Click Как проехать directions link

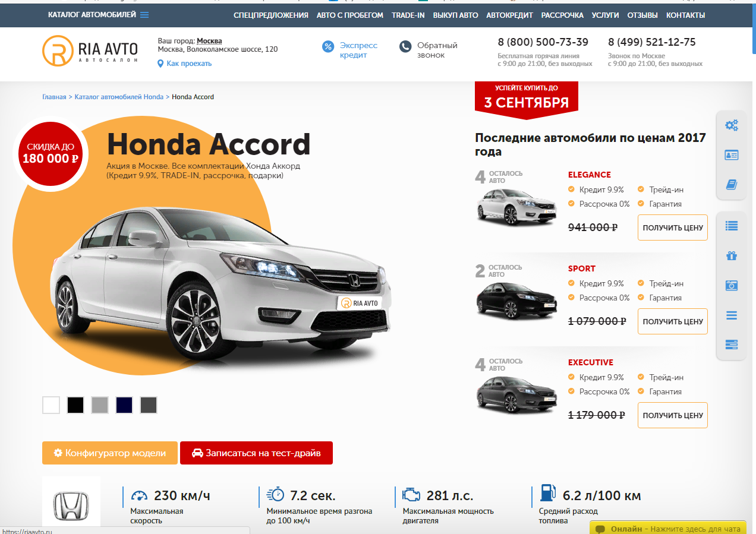pyautogui.click(x=189, y=64)
